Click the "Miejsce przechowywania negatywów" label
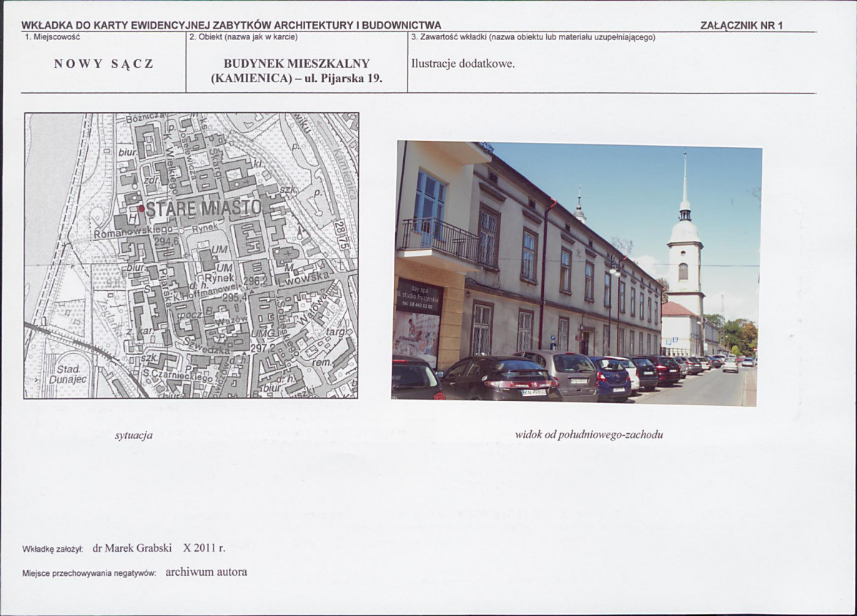 click(89, 573)
